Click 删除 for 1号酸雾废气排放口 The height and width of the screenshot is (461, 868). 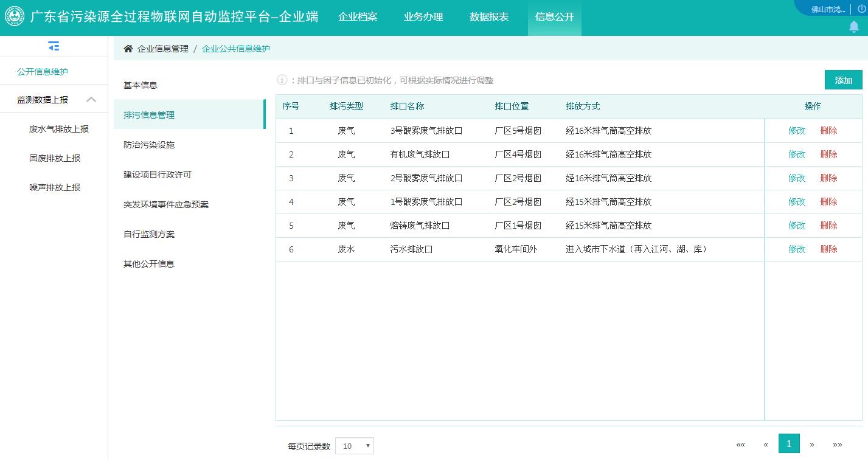pos(828,201)
